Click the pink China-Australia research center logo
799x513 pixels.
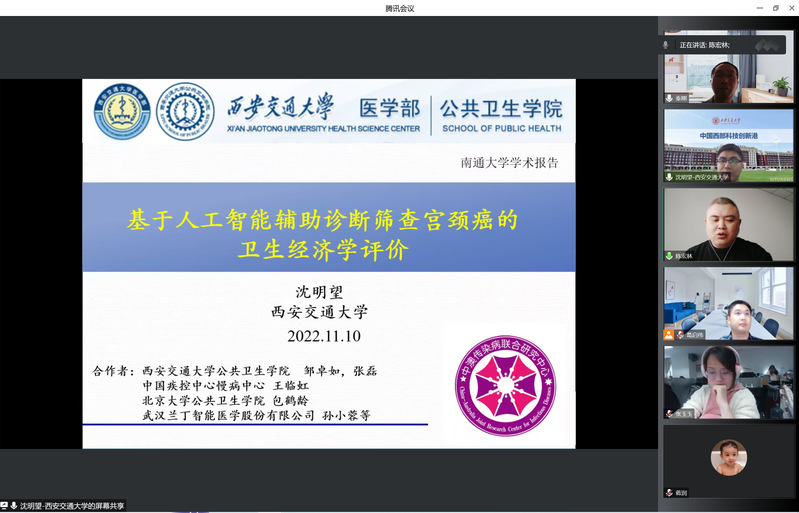pyautogui.click(x=505, y=386)
